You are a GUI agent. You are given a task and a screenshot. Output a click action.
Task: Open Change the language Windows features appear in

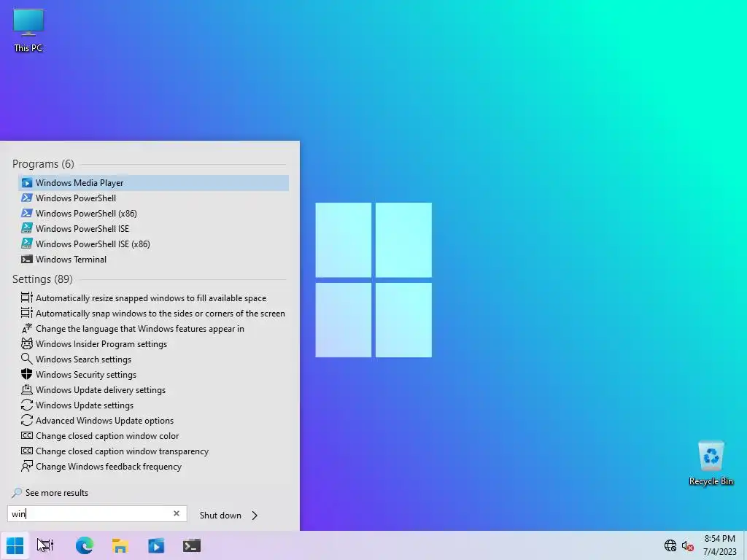tap(153, 329)
